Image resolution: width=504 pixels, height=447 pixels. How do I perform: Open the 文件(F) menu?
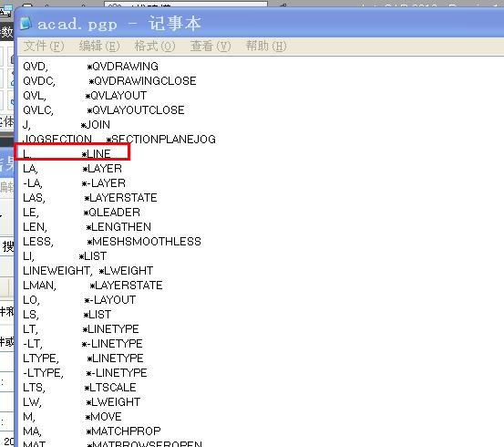44,46
